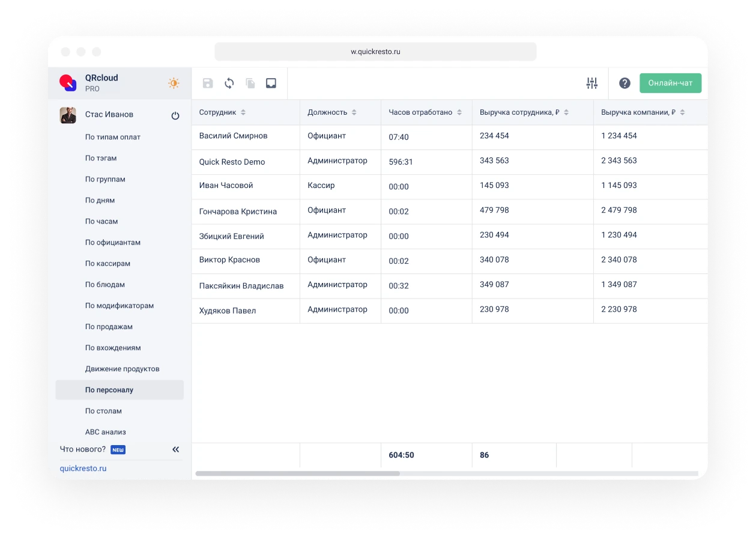Collapse the sidebar with double chevron
Screen dimensions: 756x540
(x=176, y=449)
